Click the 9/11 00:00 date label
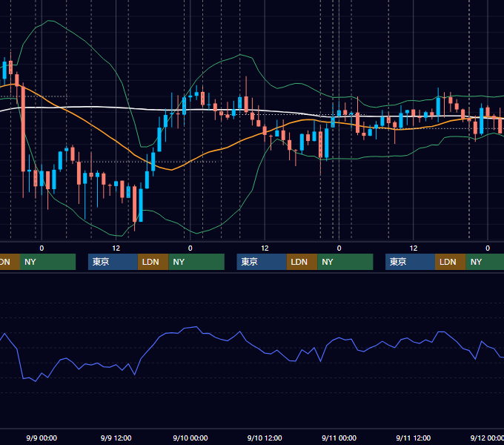 (339, 438)
